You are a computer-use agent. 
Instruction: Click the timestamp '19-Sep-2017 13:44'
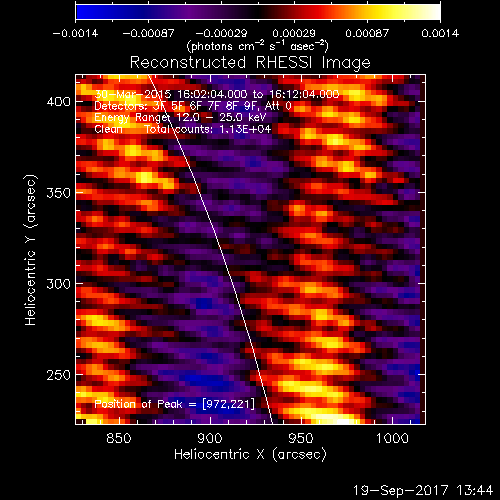pyautogui.click(x=423, y=490)
